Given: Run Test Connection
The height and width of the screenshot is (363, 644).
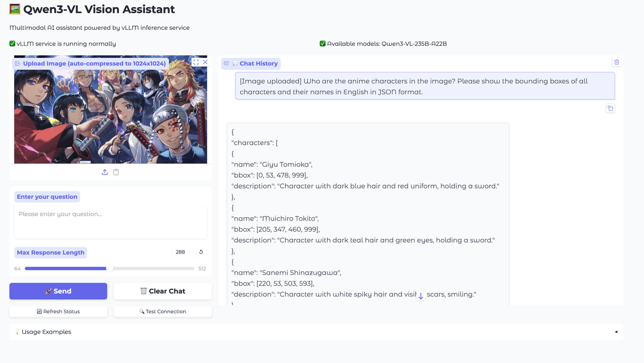Looking at the screenshot, I should (163, 312).
